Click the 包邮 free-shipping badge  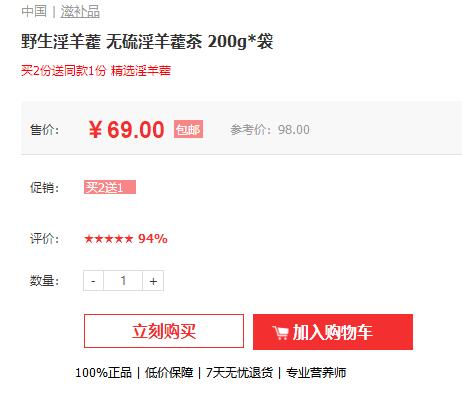[188, 129]
